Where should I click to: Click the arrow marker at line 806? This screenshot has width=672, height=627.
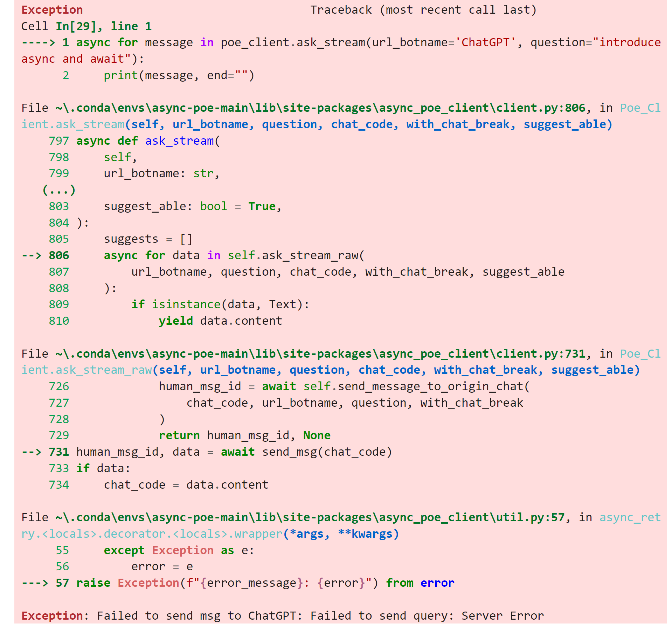point(32,255)
